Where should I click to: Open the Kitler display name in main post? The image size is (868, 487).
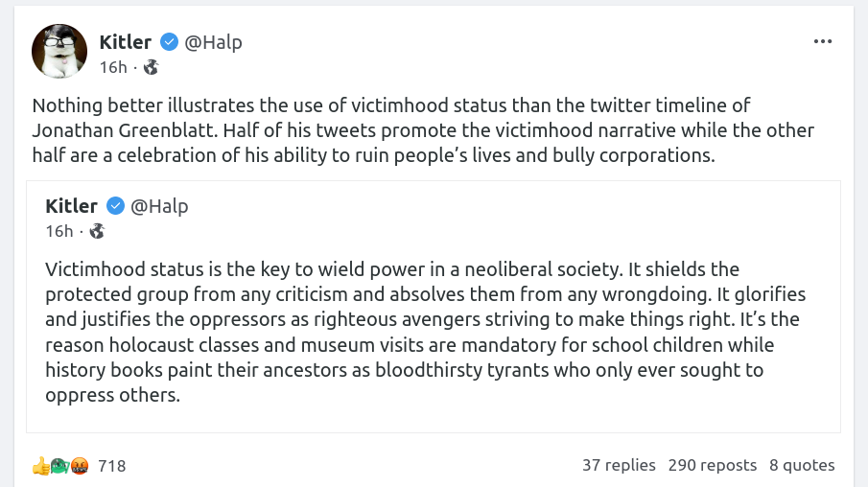click(126, 42)
